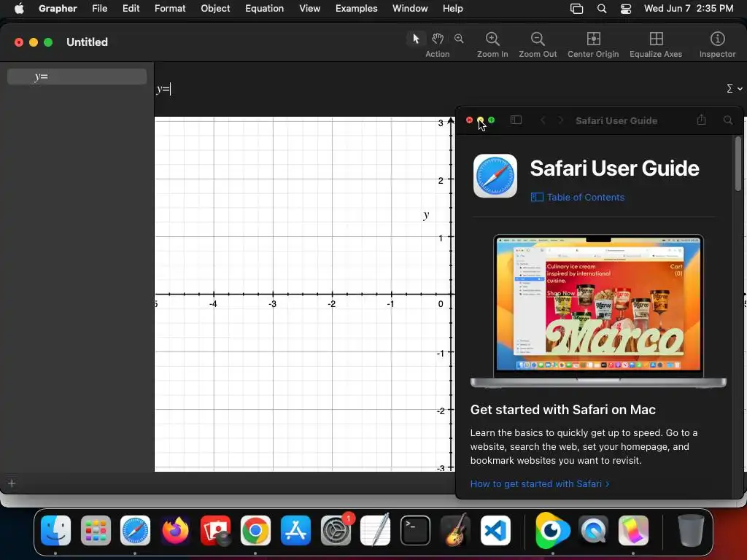This screenshot has width=747, height=560.
Task: Open the Grapher app menu
Action: tap(58, 8)
